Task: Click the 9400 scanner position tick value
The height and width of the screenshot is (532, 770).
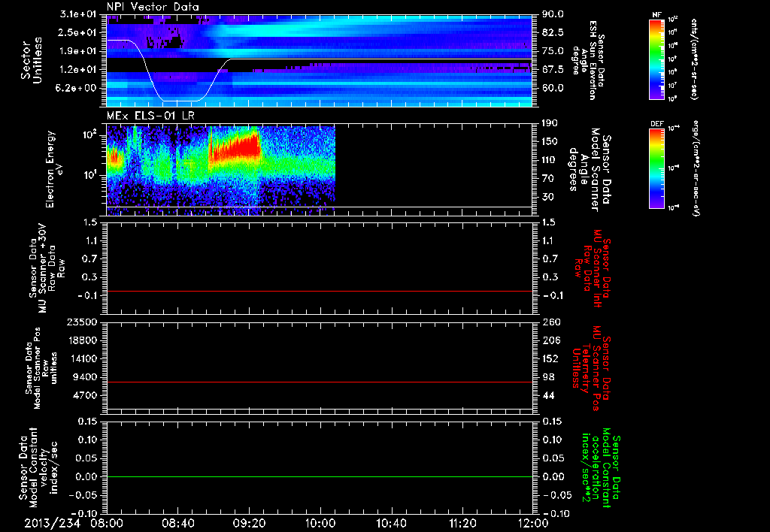Action: (85, 377)
